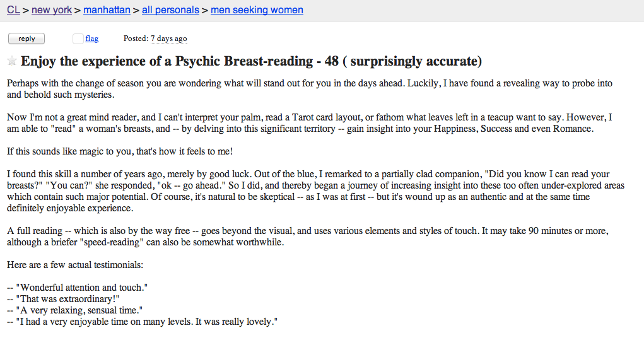
Task: Click the paragraph starting 'I found this skill'
Action: 315,191
